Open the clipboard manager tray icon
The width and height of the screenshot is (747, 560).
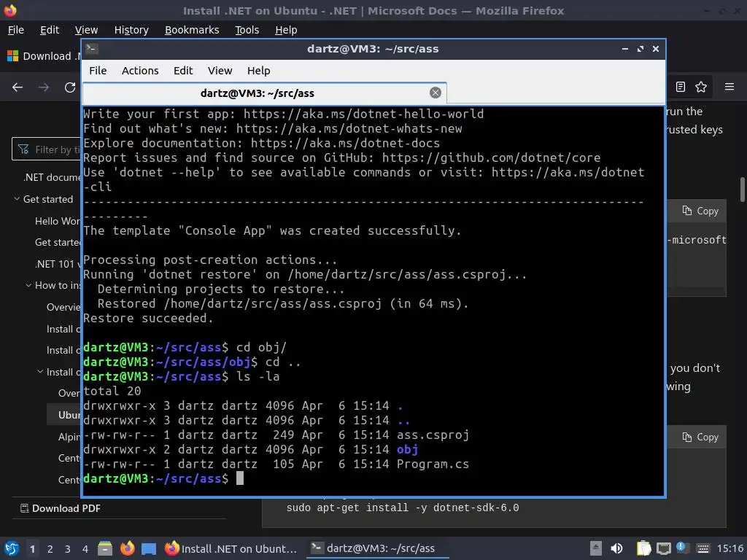point(643,548)
